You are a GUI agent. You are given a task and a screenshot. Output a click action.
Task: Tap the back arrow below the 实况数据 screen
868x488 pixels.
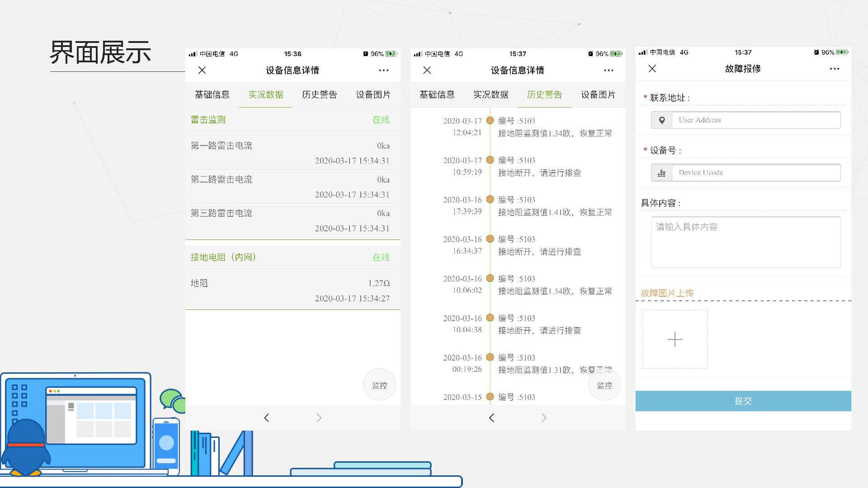coord(267,418)
